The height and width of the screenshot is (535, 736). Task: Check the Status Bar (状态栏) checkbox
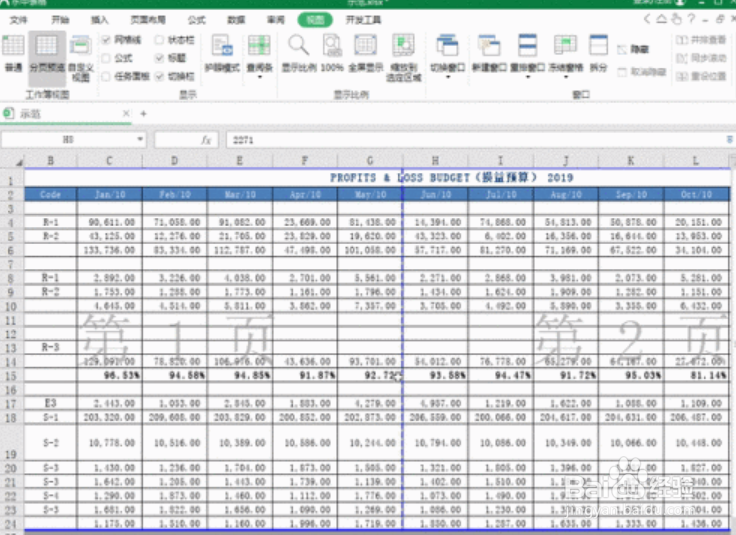pos(159,40)
